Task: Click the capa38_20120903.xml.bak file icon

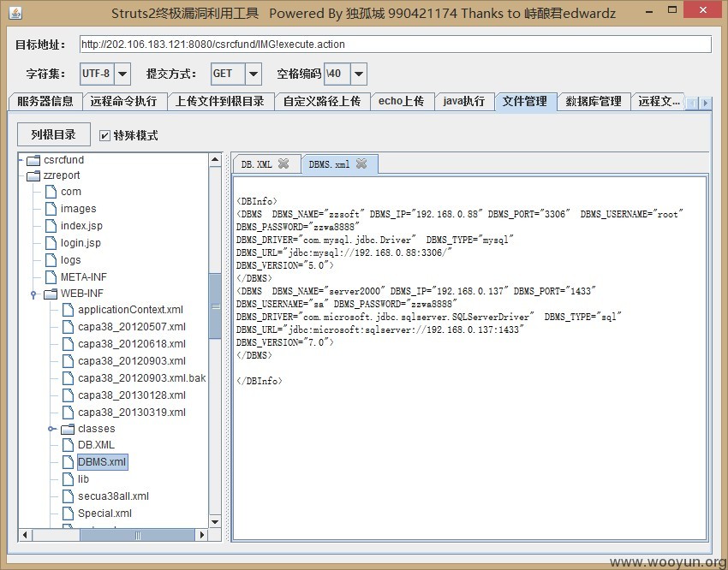Action: [68, 378]
